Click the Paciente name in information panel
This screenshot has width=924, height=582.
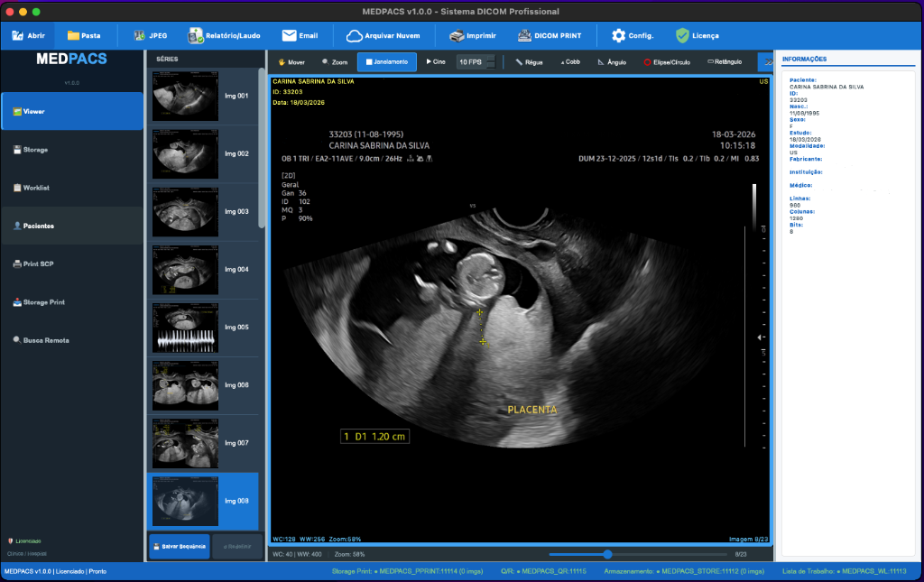pyautogui.click(x=827, y=87)
